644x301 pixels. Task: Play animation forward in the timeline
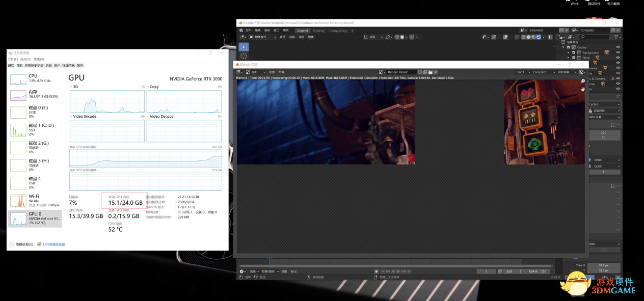click(x=398, y=271)
